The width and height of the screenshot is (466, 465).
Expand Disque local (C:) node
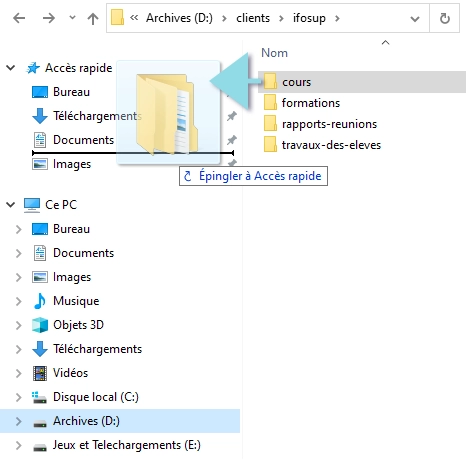19,397
